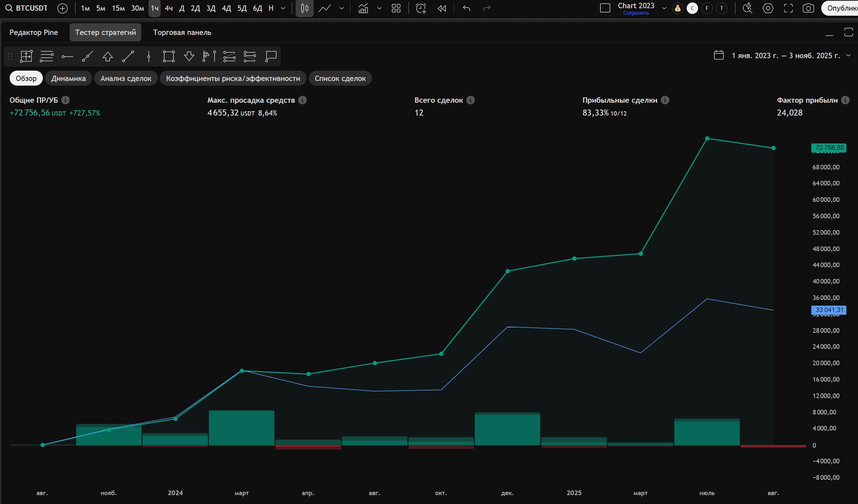Open the Редактор Pine tab
The image size is (858, 504).
34,32
